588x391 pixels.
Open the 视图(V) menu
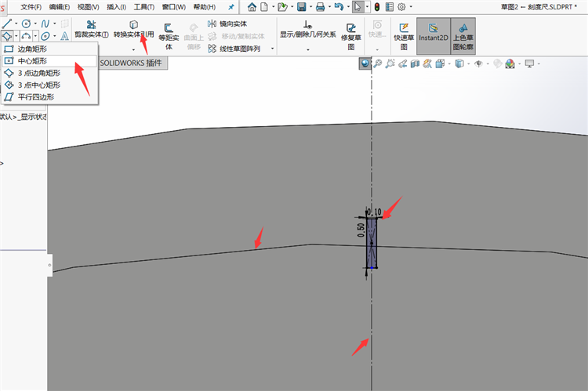pyautogui.click(x=88, y=7)
